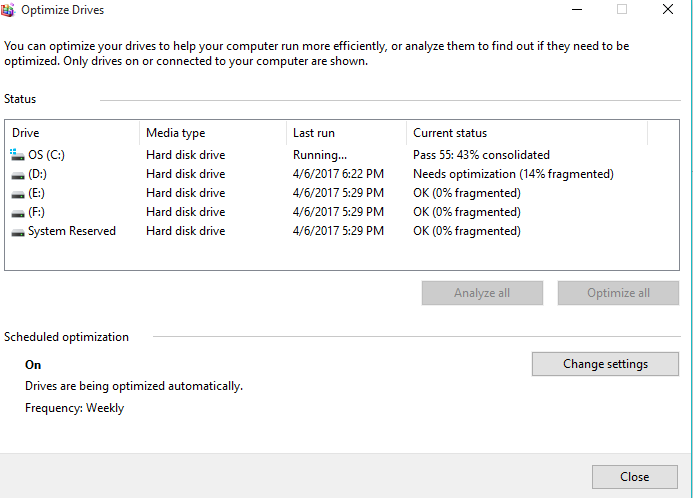Click the window's X close button
693x498 pixels.
pos(668,9)
